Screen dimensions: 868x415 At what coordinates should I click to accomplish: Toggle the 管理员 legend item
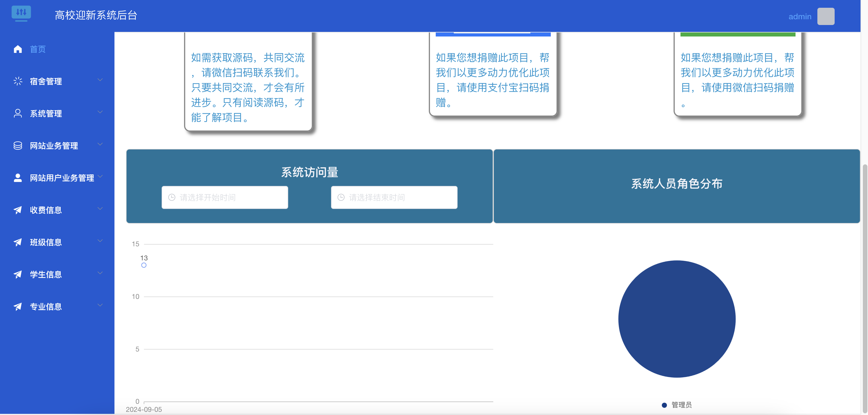pyautogui.click(x=677, y=405)
